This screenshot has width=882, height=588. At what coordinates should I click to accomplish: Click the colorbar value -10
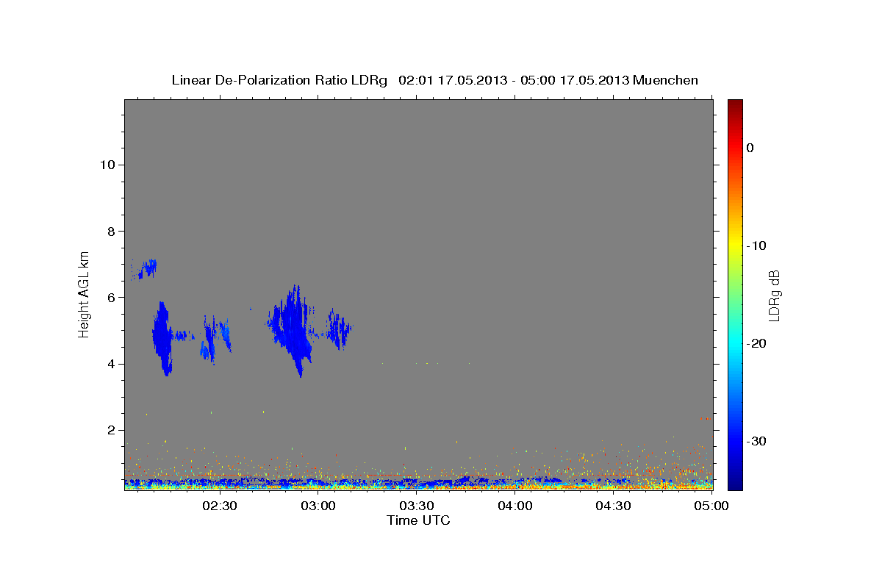coord(758,245)
